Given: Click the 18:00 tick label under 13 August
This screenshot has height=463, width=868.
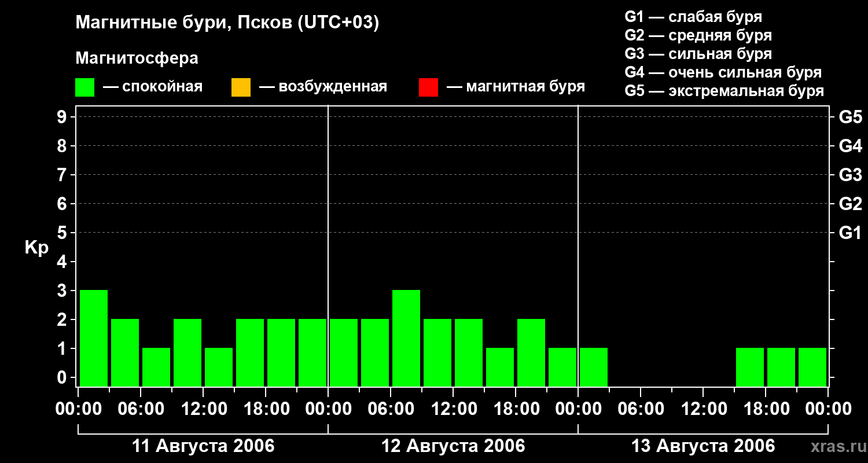Looking at the screenshot, I should (x=766, y=409).
